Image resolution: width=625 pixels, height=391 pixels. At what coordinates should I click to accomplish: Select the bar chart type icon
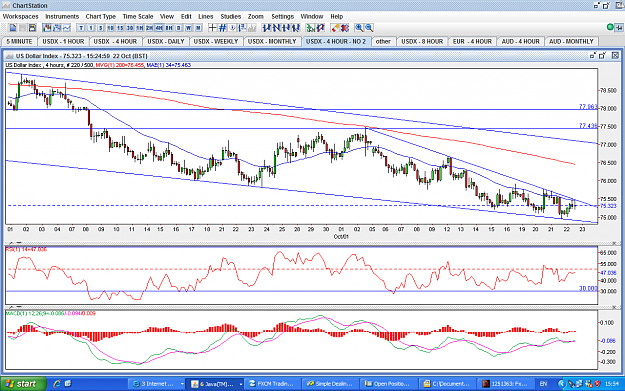click(x=57, y=28)
